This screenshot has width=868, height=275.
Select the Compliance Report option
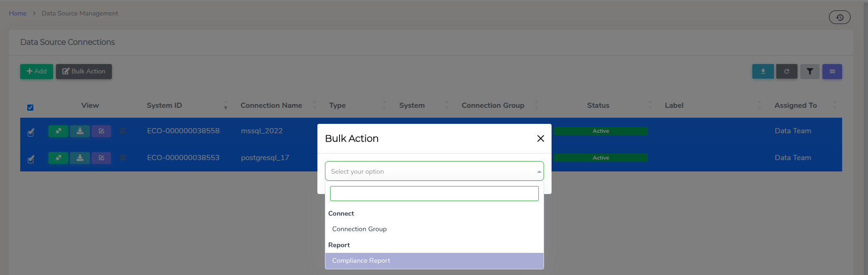pyautogui.click(x=434, y=260)
